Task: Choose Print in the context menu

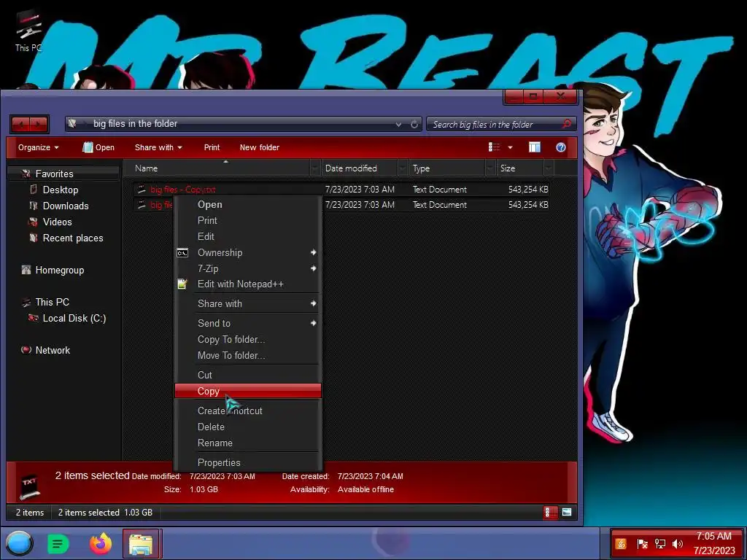Action: tap(248, 220)
